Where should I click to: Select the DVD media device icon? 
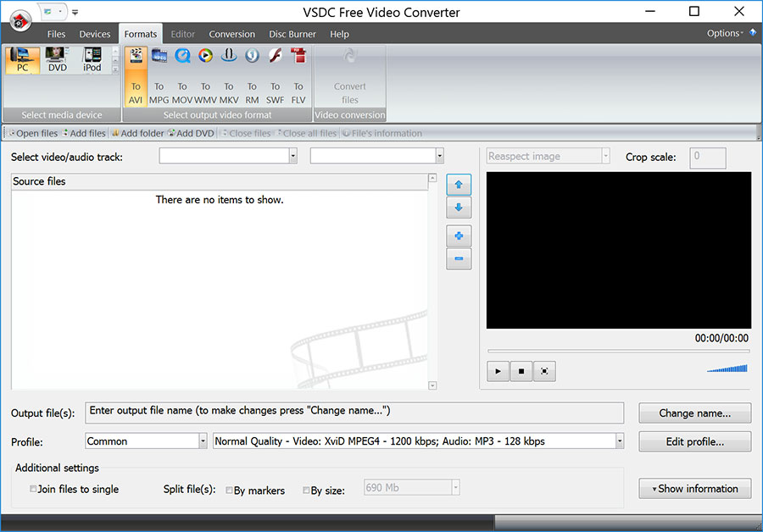[58, 60]
